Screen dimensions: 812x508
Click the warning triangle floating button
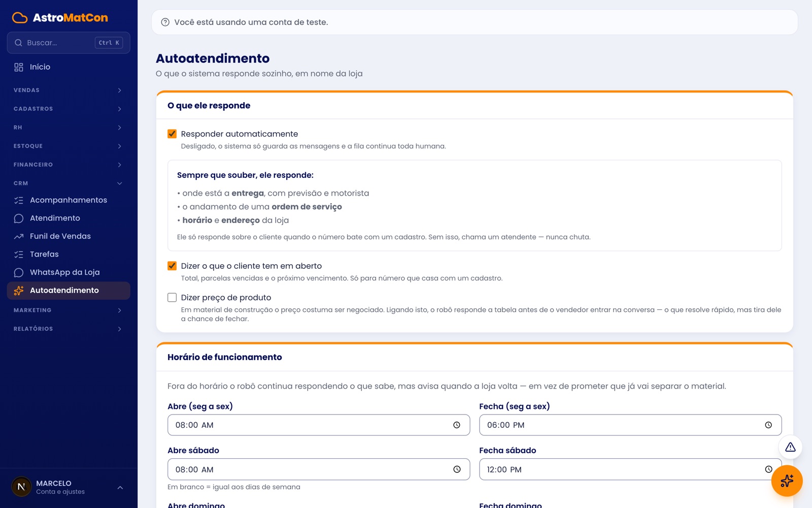[790, 447]
